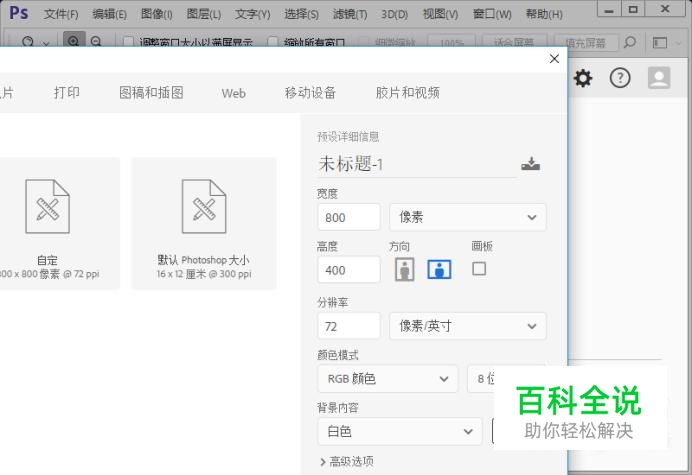This screenshot has width=692, height=475.
Task: Switch to the 打印 tab
Action: (x=67, y=92)
